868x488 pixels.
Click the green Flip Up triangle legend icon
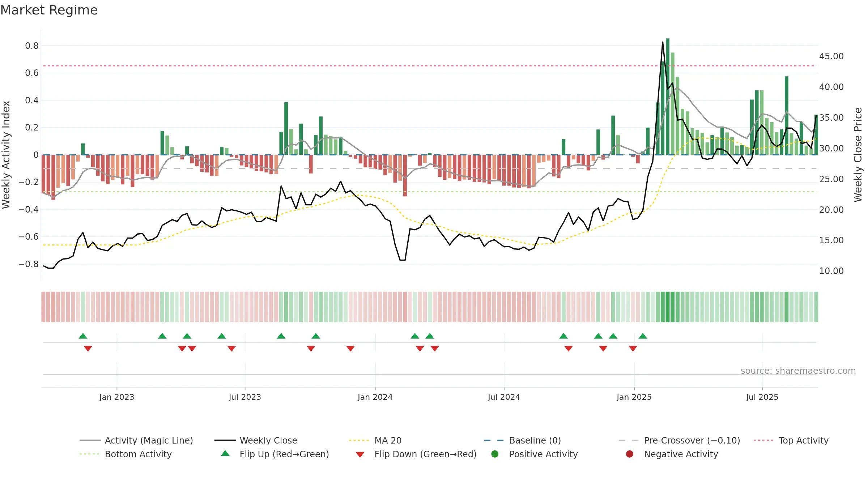pyautogui.click(x=225, y=453)
